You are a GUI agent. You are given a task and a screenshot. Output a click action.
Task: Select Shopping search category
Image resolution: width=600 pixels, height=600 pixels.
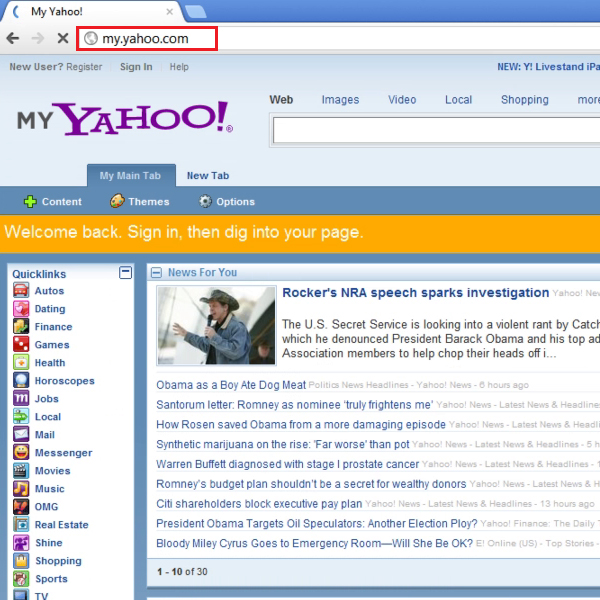click(525, 99)
